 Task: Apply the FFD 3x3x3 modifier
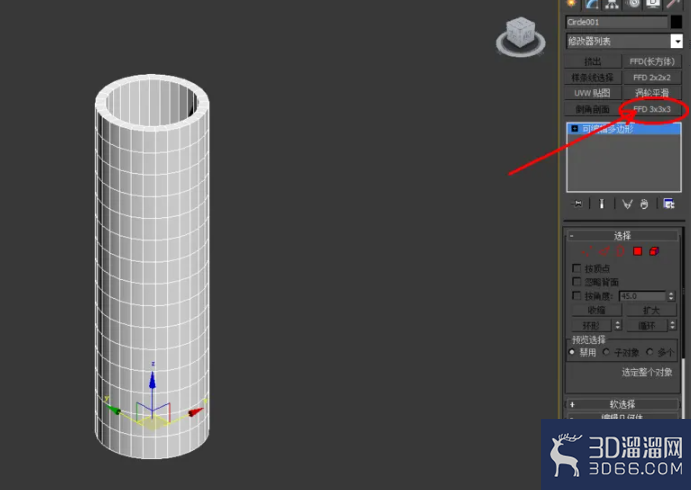[652, 109]
